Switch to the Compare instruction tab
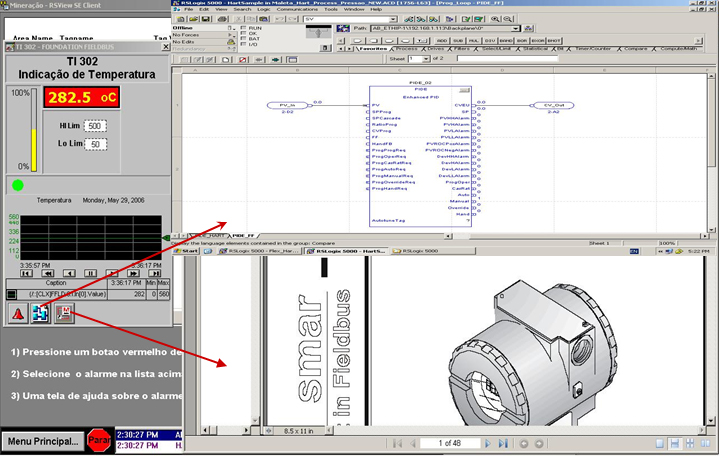Screen dimensions: 719x456 point(636,49)
